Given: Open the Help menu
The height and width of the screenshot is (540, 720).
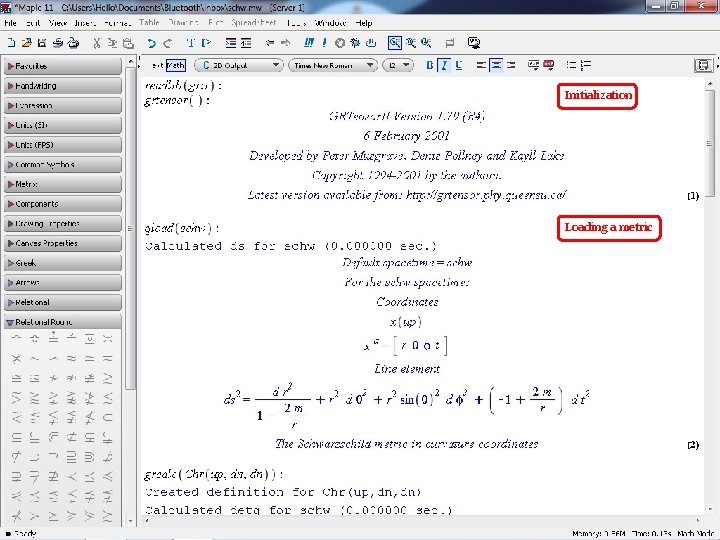Looking at the screenshot, I should 364,23.
